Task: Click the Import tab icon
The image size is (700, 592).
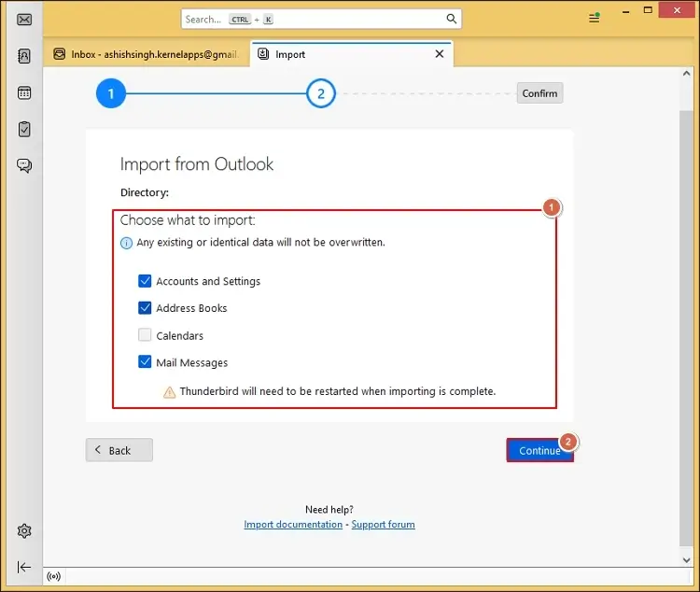Action: (263, 54)
